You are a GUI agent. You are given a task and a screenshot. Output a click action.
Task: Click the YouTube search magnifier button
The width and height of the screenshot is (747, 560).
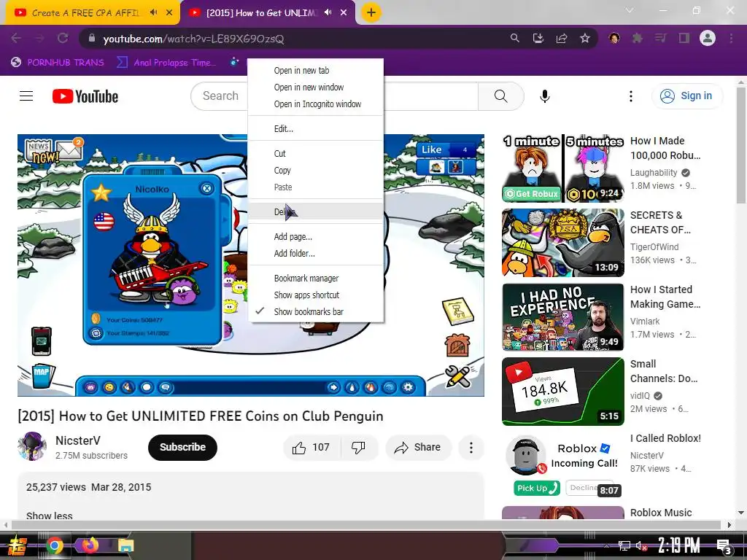[500, 96]
